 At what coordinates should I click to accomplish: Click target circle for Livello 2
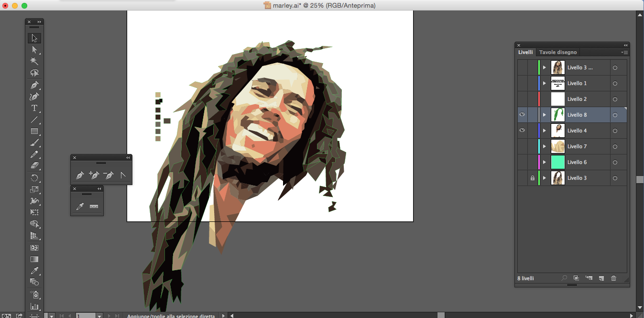pos(615,99)
